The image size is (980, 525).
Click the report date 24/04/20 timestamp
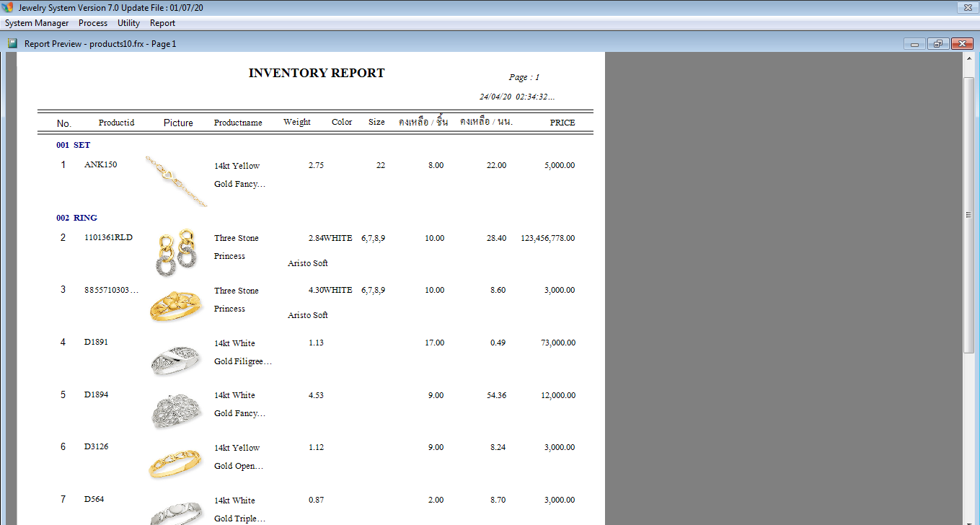[x=517, y=96]
